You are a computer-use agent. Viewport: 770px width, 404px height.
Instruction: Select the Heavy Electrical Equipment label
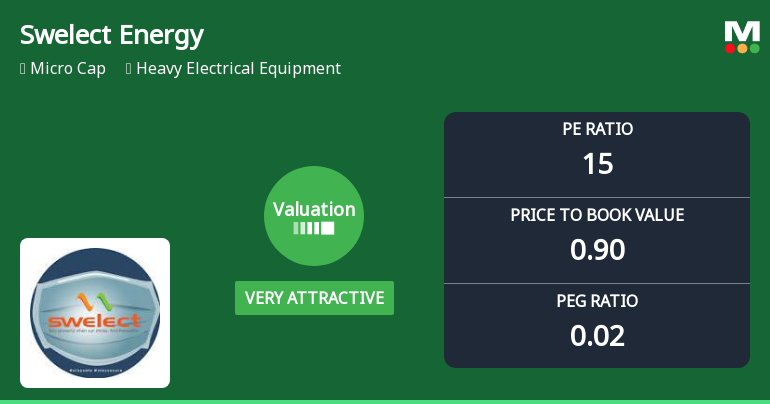click(238, 69)
